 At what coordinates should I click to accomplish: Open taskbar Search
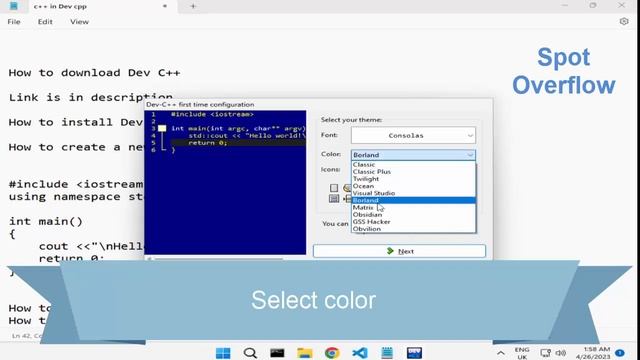[250, 353]
